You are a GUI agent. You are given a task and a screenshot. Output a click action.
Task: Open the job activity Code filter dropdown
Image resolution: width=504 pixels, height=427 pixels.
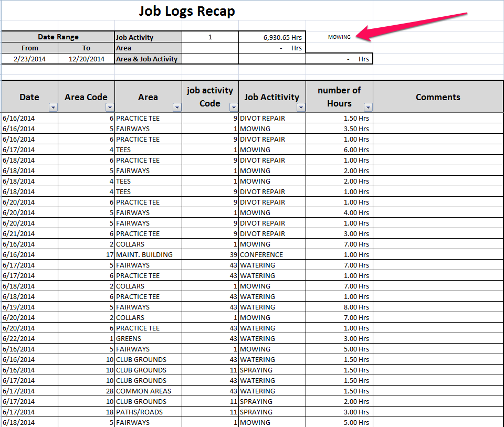234,107
